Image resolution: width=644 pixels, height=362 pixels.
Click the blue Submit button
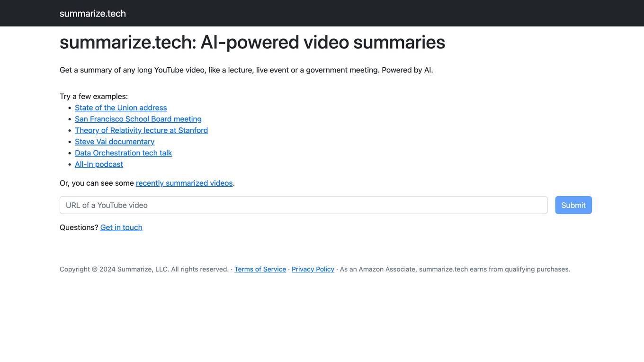click(x=573, y=205)
